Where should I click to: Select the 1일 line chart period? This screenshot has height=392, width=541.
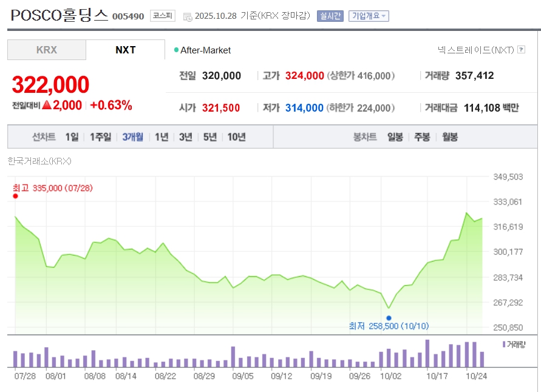72,137
